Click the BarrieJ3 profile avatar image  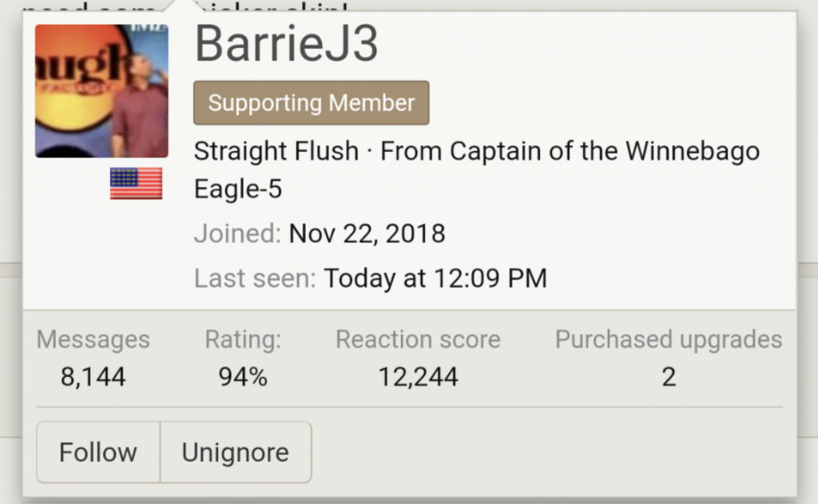(x=101, y=90)
